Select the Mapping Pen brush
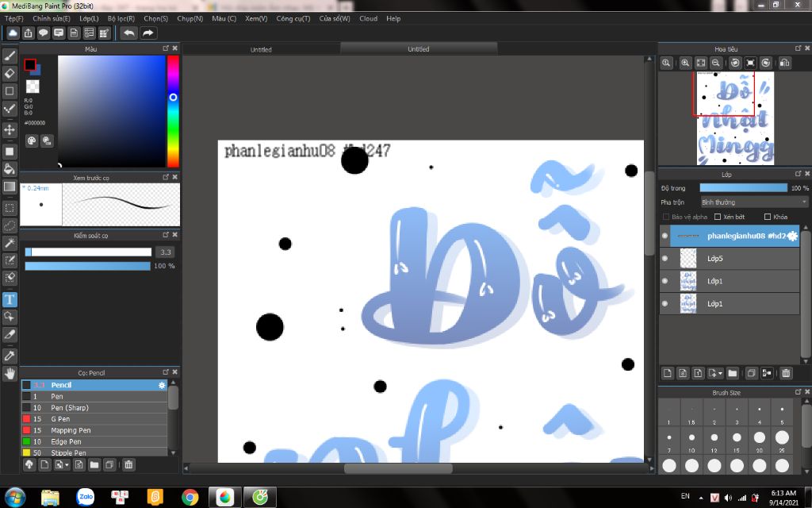 [x=94, y=430]
